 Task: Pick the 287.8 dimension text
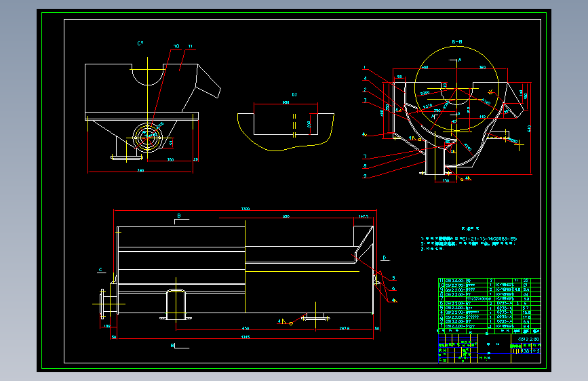pyautogui.click(x=345, y=328)
